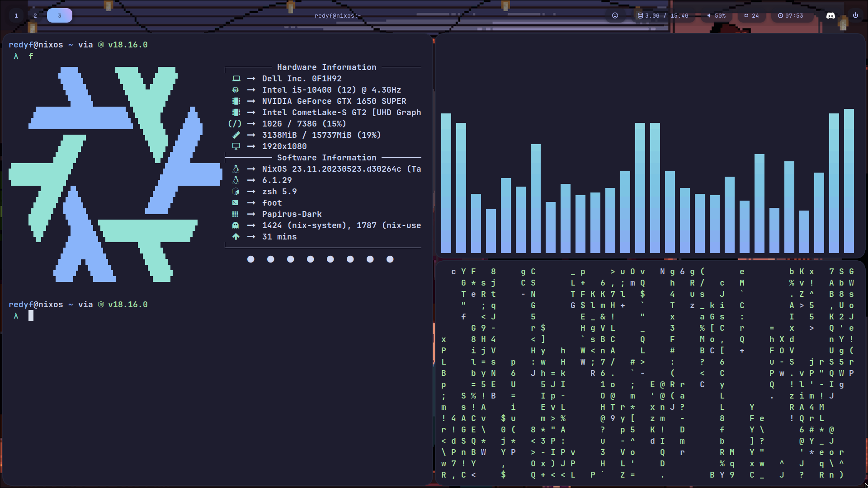Viewport: 868px width, 488px height.
Task: Mute audio via the volume indicator
Action: (x=717, y=16)
